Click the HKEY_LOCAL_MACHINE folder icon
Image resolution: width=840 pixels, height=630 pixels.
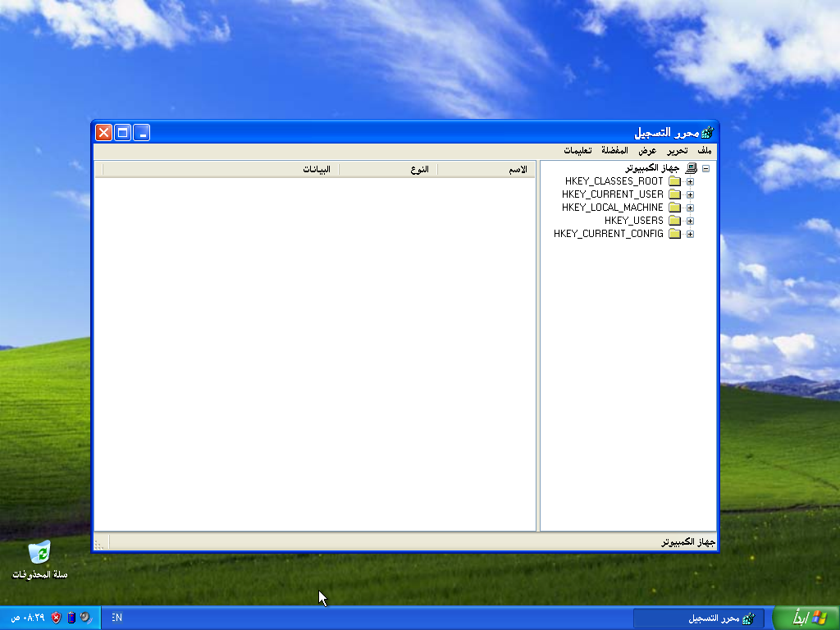674,208
